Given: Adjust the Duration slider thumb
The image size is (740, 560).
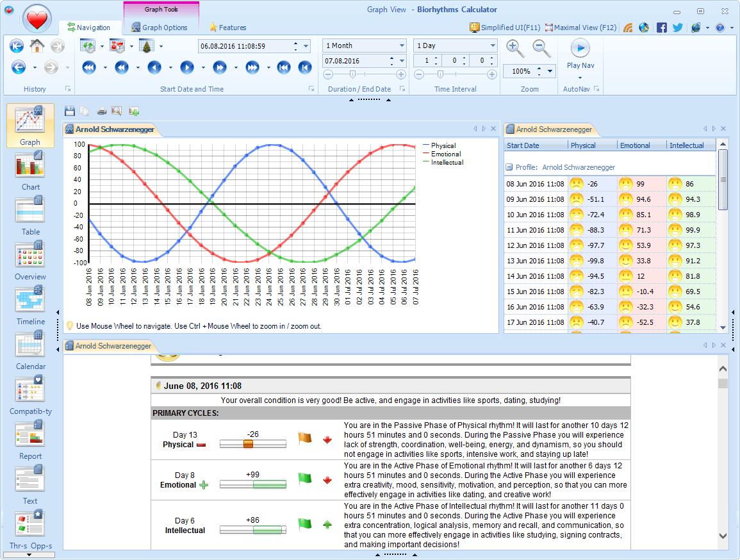Looking at the screenshot, I should (352, 74).
